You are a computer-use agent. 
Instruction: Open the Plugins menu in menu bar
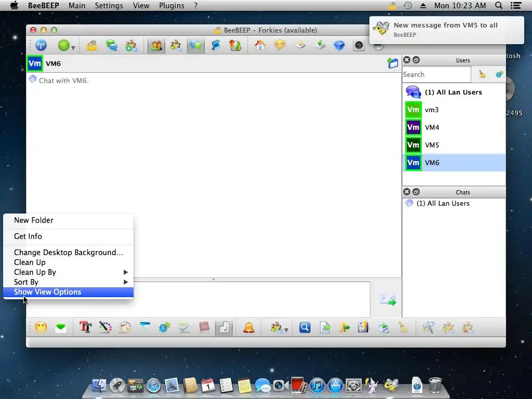tap(171, 6)
